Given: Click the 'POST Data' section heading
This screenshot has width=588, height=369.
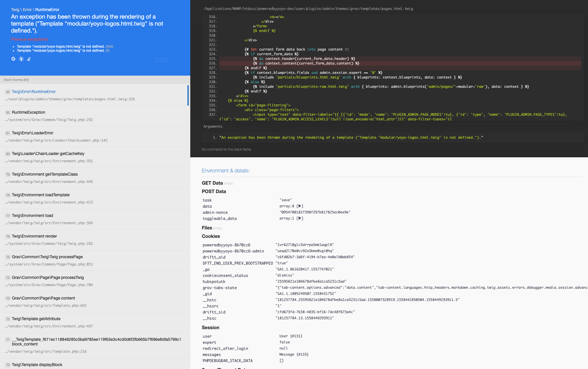Looking at the screenshot, I should tap(214, 191).
